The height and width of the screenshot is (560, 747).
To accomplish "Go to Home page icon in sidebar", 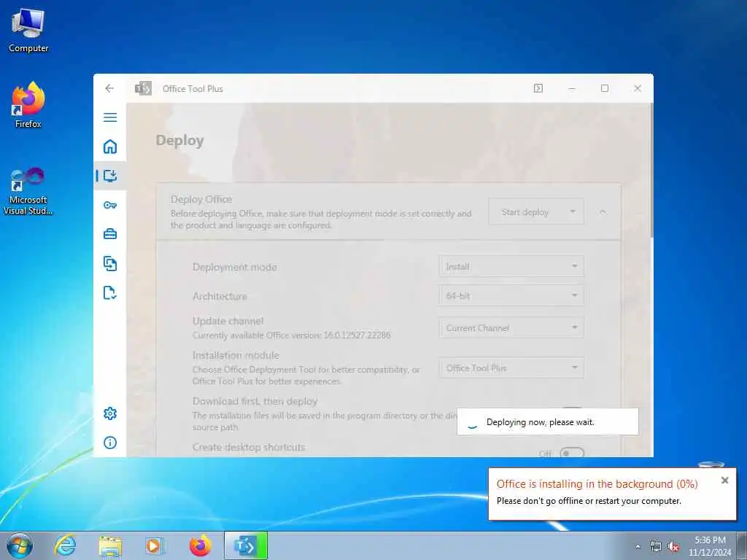I will 110,147.
